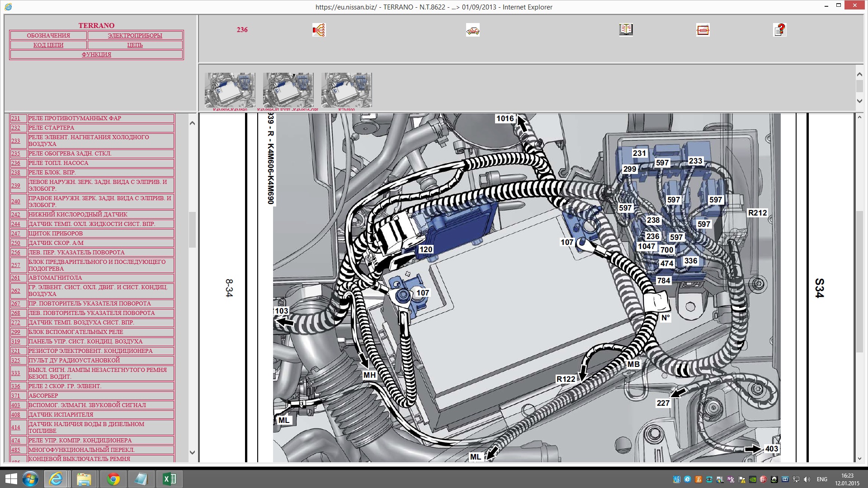This screenshot has height=488, width=868.
Task: Open the volume speaker tray icon
Action: (807, 479)
